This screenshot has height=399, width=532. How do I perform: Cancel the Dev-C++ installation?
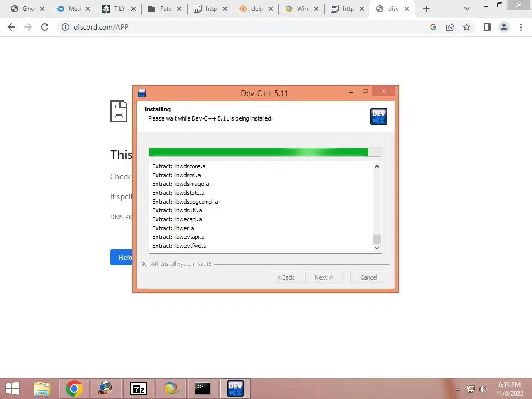pyautogui.click(x=368, y=277)
